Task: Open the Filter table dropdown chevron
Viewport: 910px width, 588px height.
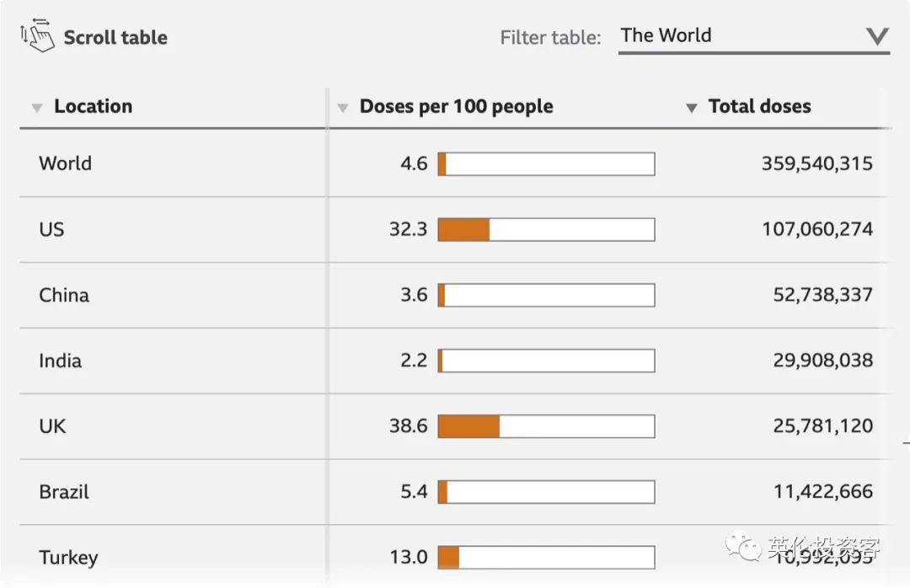Action: pyautogui.click(x=877, y=36)
